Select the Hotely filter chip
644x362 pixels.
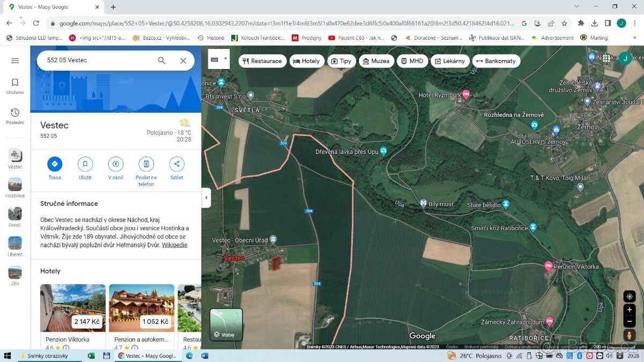click(x=307, y=61)
